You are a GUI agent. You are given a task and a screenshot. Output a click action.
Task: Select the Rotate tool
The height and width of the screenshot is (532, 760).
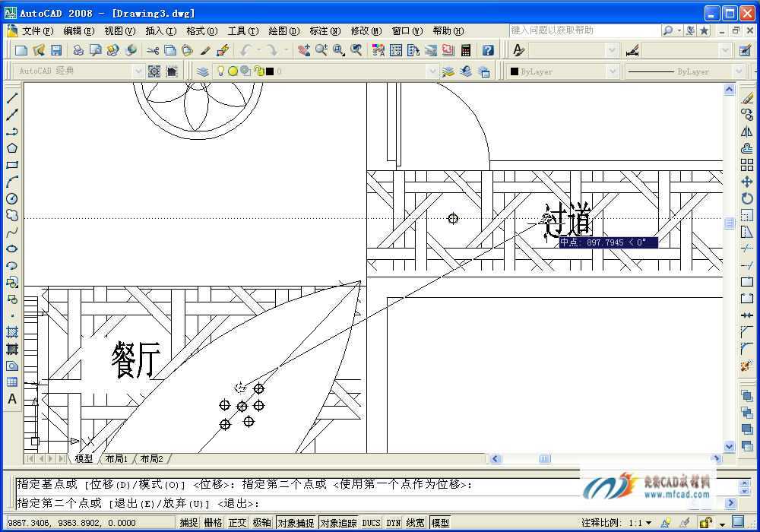747,198
